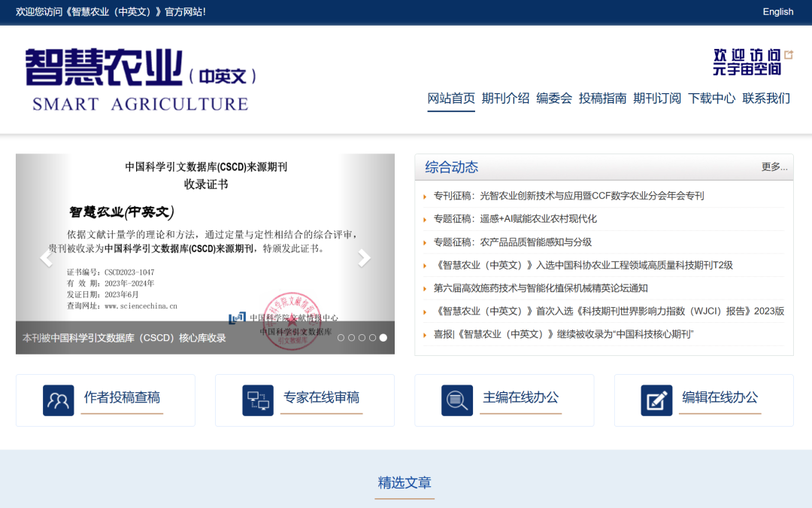Click the author submission people icon

coord(58,400)
